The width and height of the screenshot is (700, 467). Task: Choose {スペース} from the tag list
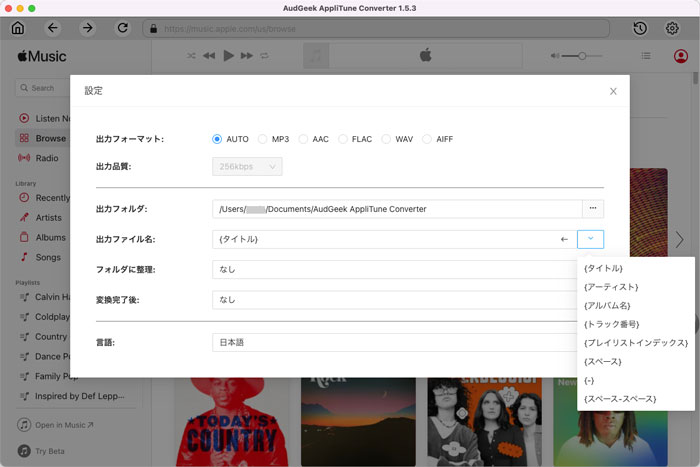[636, 362]
